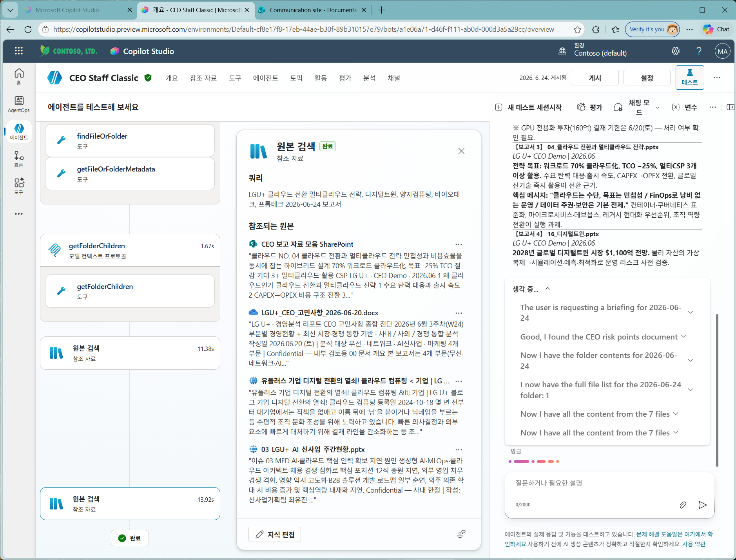The width and height of the screenshot is (736, 560).
Task: Click the environment picker icon
Action: click(x=562, y=51)
